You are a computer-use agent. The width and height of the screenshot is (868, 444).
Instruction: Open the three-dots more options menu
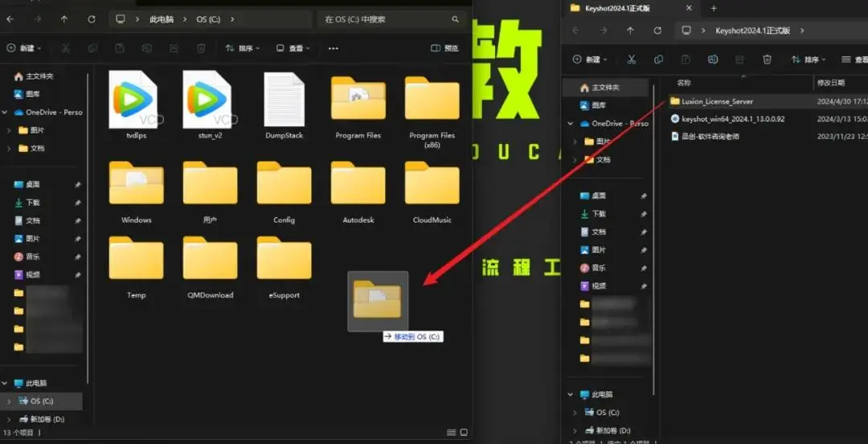click(x=334, y=48)
